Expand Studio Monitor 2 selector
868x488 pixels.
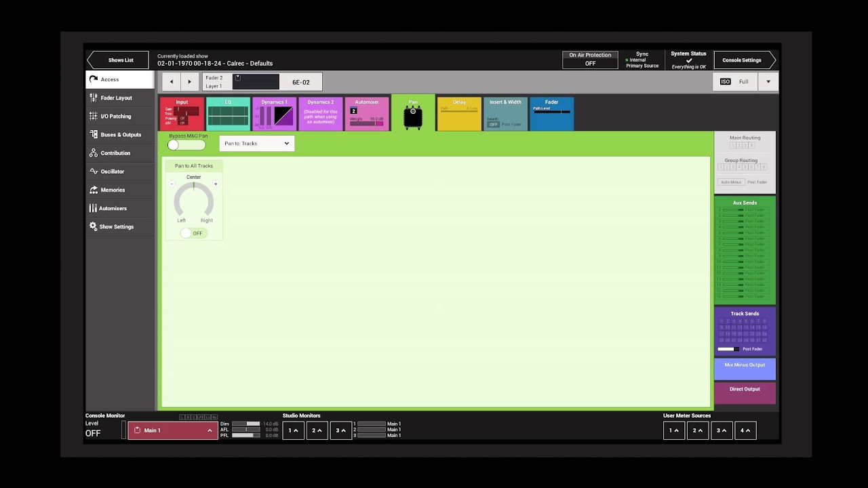(317, 430)
